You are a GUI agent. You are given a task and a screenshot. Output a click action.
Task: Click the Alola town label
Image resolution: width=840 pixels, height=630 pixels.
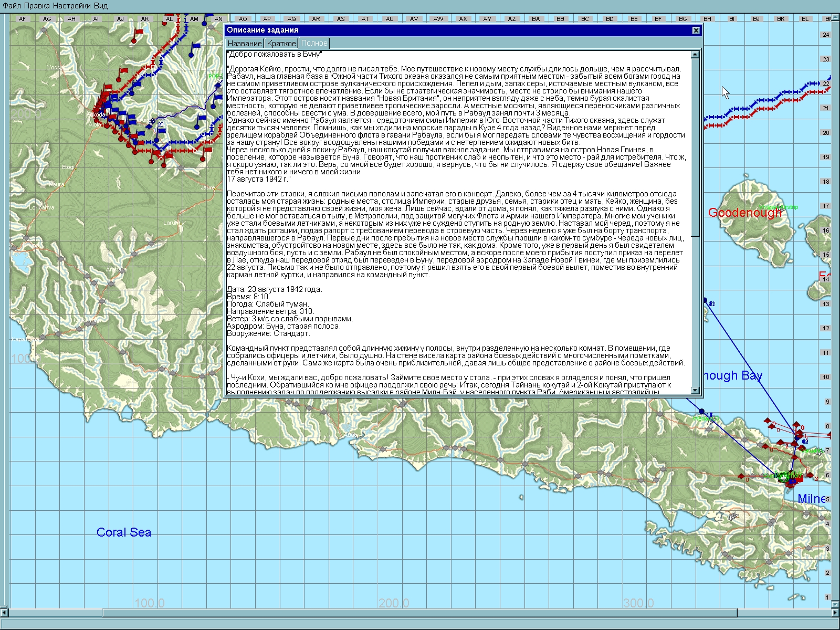click(x=95, y=125)
